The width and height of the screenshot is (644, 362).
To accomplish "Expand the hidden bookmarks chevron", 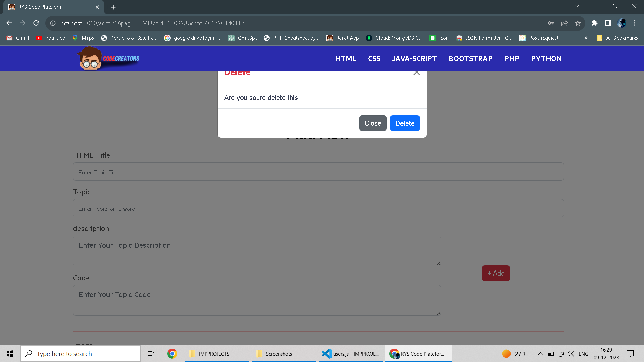I will 586,38.
